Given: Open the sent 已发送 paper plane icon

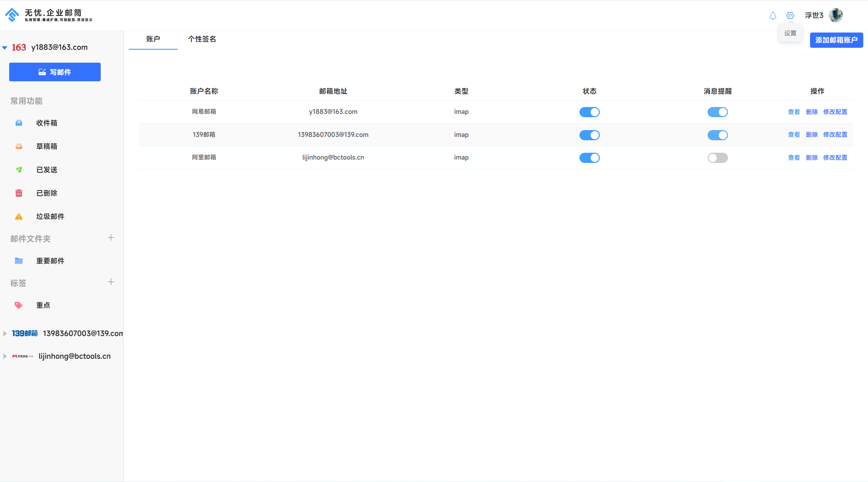Looking at the screenshot, I should [19, 170].
